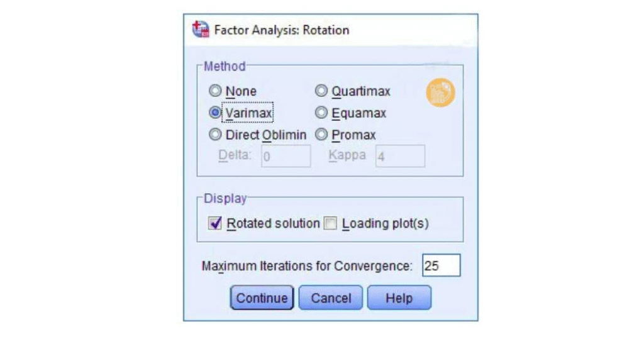Select the Quartimax rotation method
This screenshot has width=644, height=338.
[322, 91]
